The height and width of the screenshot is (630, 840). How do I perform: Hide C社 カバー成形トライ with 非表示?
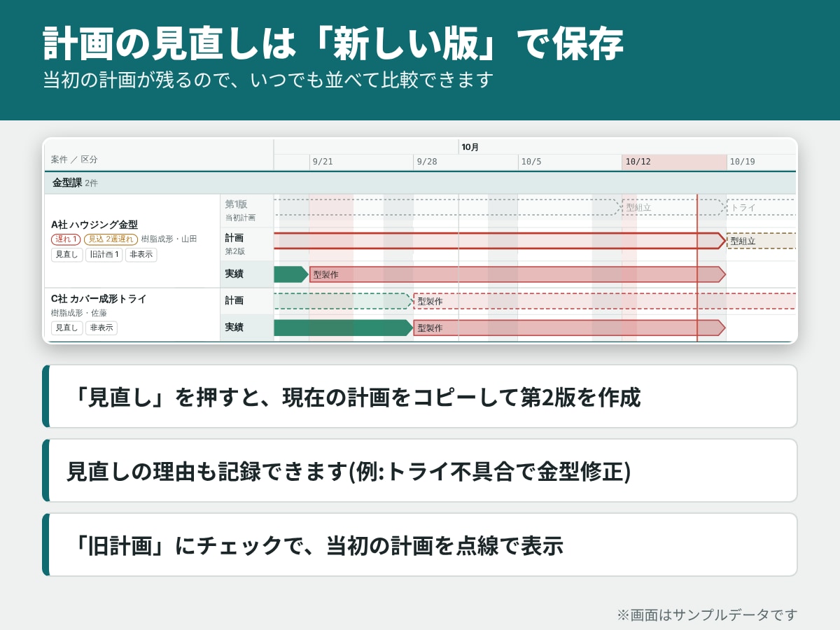(101, 328)
